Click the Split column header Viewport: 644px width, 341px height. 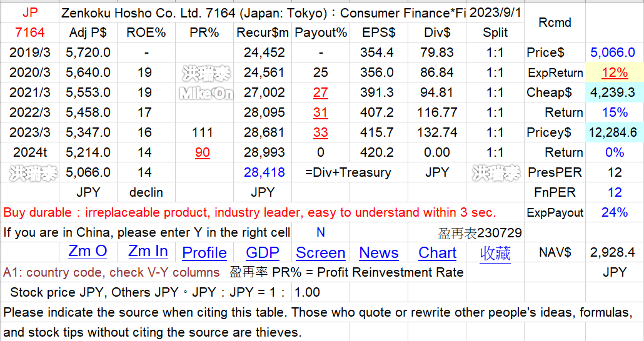495,32
